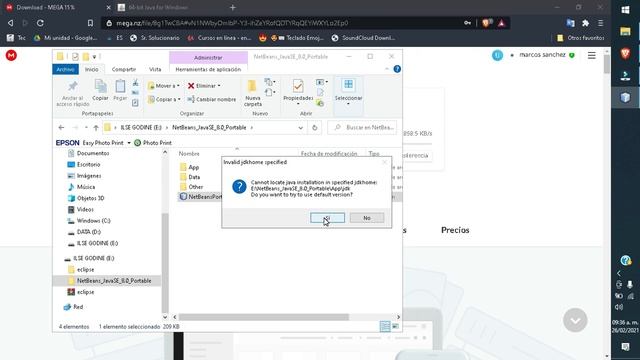Image resolution: width=640 pixels, height=360 pixels.
Task: Open Herramientas de aplicación tab
Action: point(208,69)
